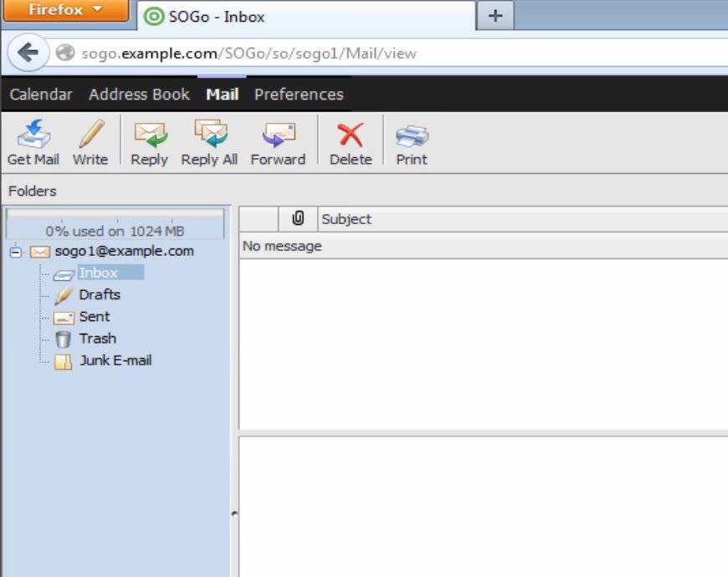The height and width of the screenshot is (577, 728).
Task: Open a new tab with plus button
Action: click(495, 16)
